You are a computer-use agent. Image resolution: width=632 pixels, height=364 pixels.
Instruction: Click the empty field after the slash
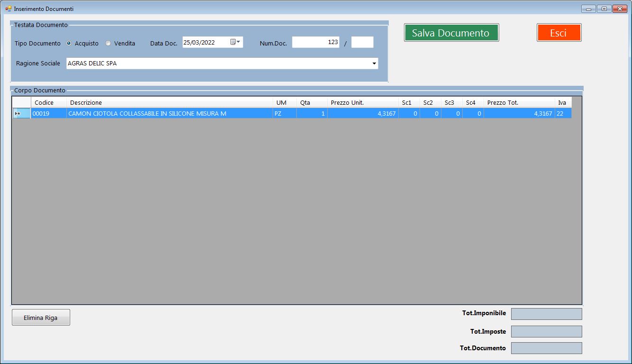click(362, 42)
